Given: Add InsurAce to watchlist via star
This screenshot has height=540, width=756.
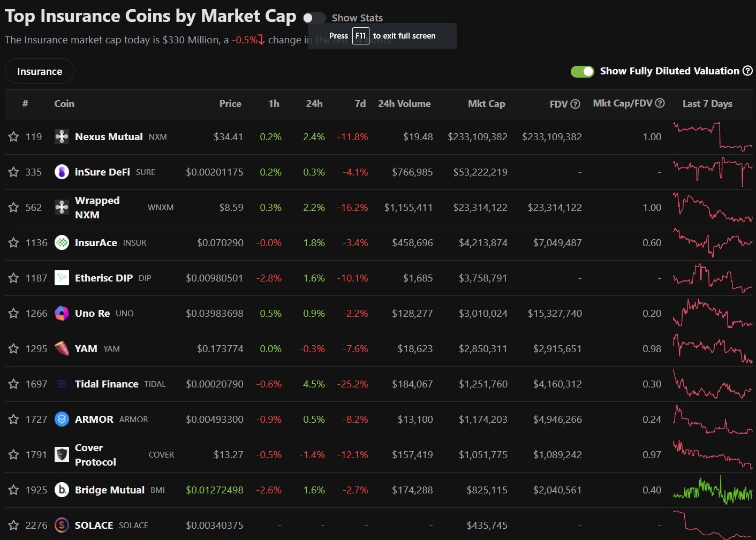Looking at the screenshot, I should point(14,243).
